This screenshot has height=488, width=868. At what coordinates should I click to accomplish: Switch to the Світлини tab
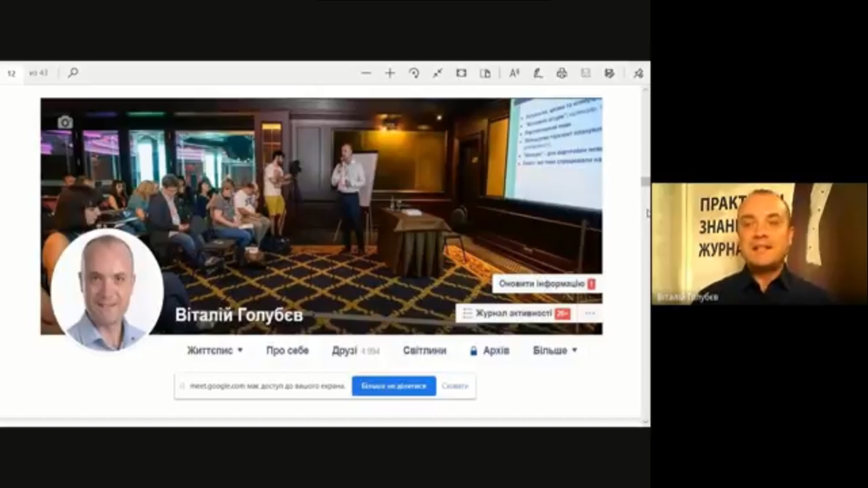tap(424, 351)
